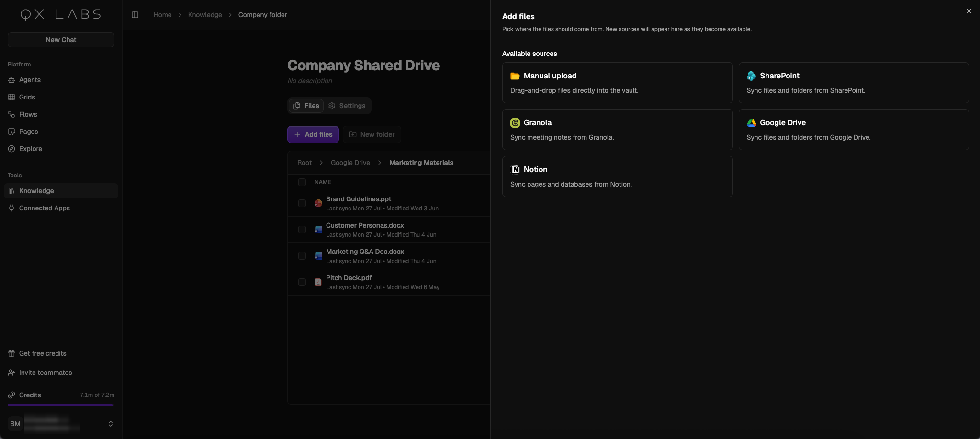This screenshot has height=439, width=980.
Task: Click the Flows icon in sidebar
Action: [11, 114]
